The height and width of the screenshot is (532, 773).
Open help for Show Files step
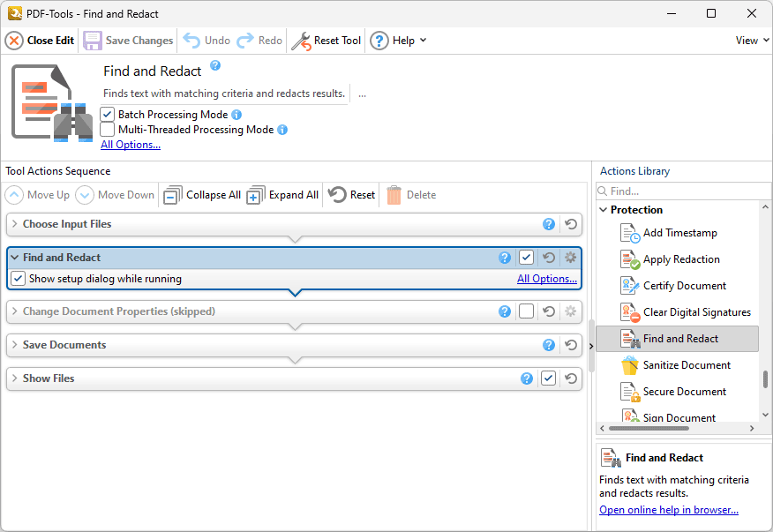tap(527, 378)
